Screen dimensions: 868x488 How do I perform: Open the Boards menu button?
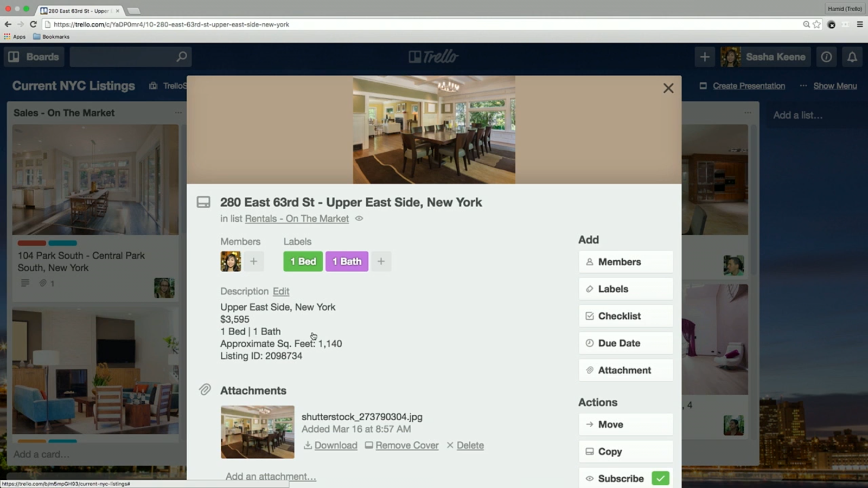click(34, 57)
